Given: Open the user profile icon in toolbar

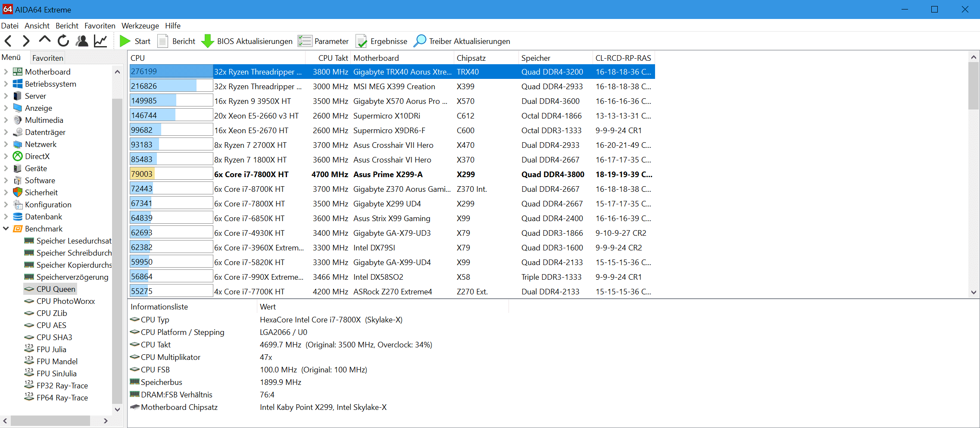Looking at the screenshot, I should [x=82, y=41].
